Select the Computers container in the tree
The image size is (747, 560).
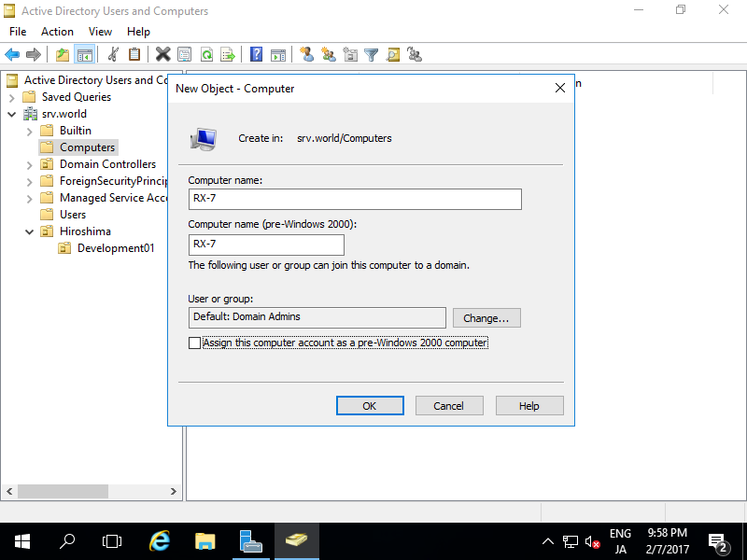(x=87, y=147)
